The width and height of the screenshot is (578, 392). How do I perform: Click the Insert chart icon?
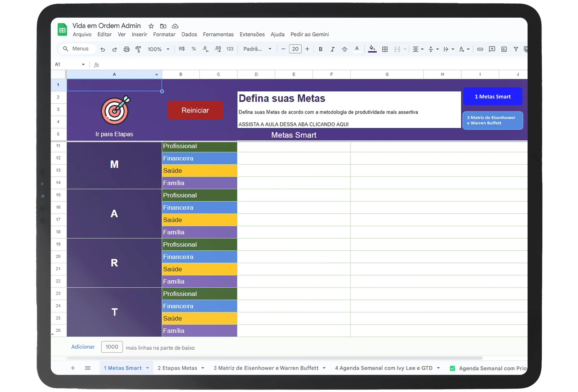point(504,49)
